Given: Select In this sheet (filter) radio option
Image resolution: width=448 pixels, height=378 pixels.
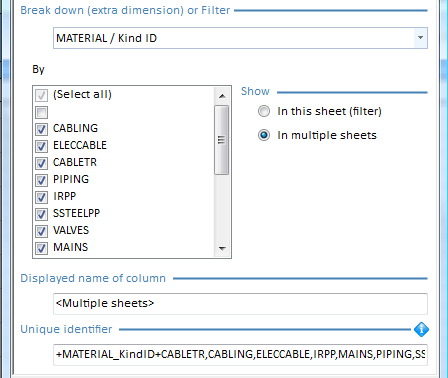Looking at the screenshot, I should tap(264, 111).
